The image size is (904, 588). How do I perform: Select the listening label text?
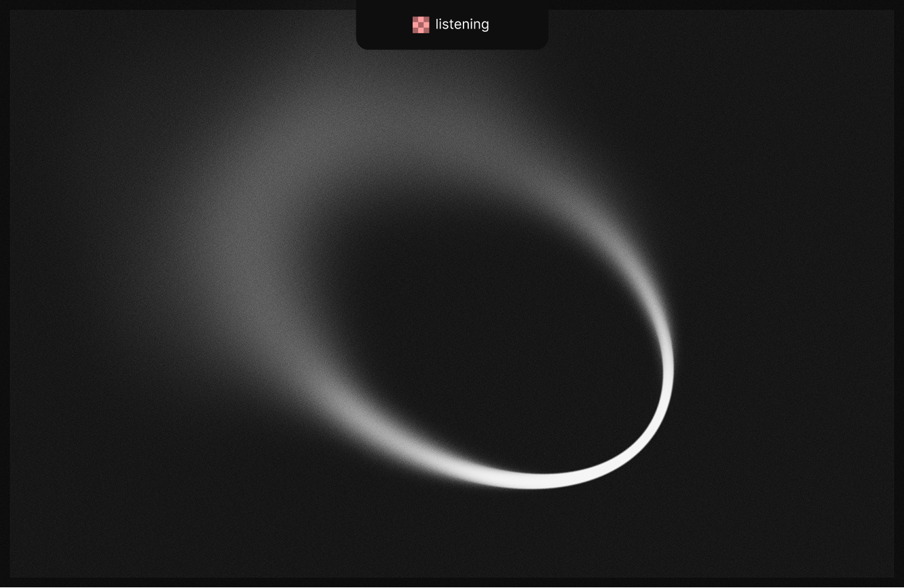462,24
